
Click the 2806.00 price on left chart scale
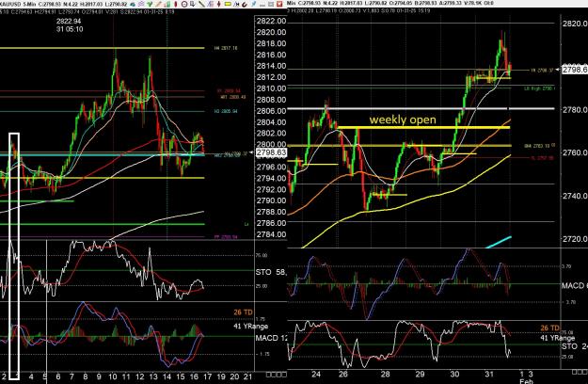(x=271, y=111)
